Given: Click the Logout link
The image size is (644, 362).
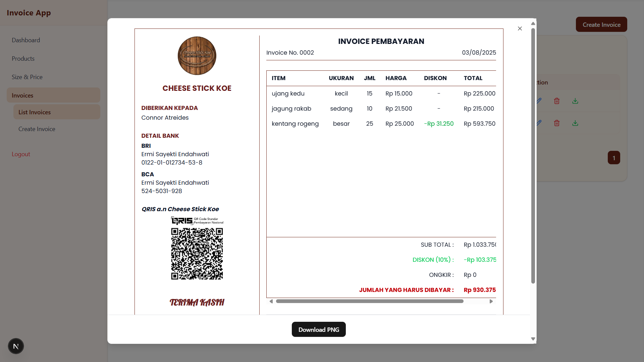Looking at the screenshot, I should coord(21,154).
